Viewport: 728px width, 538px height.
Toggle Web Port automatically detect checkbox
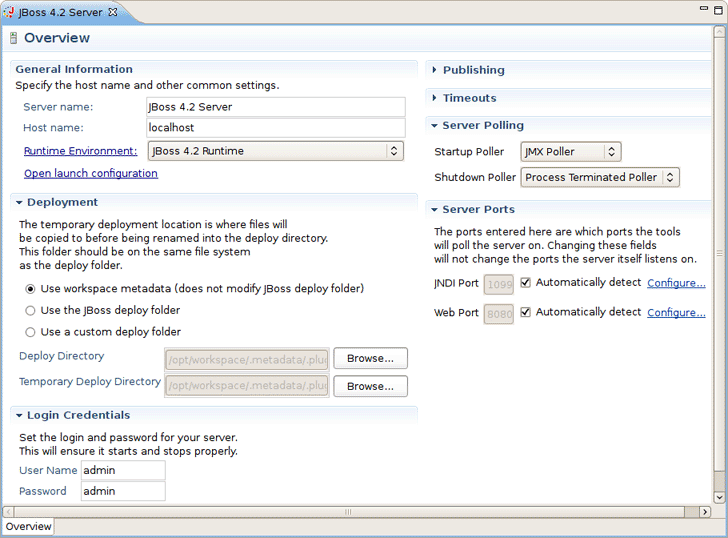tap(526, 313)
